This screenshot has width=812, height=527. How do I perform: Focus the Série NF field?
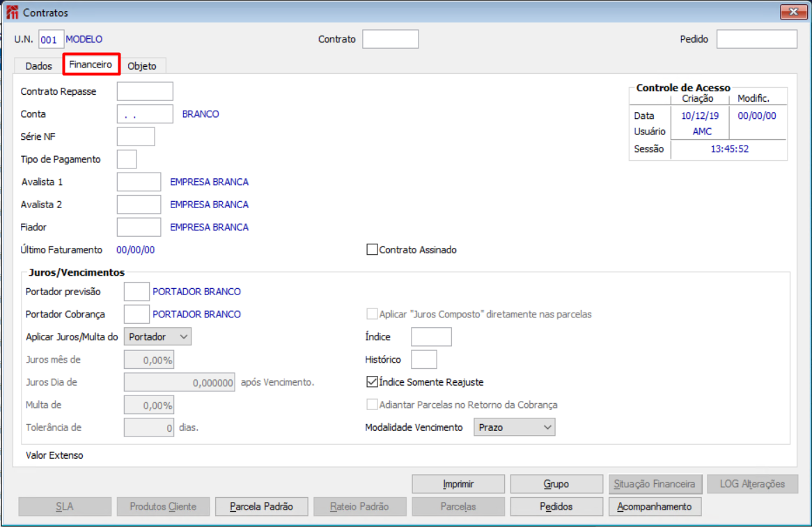(x=136, y=136)
